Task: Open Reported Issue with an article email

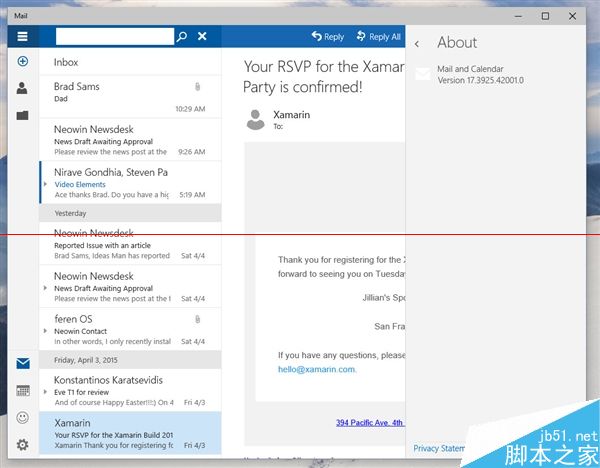Action: click(x=130, y=244)
